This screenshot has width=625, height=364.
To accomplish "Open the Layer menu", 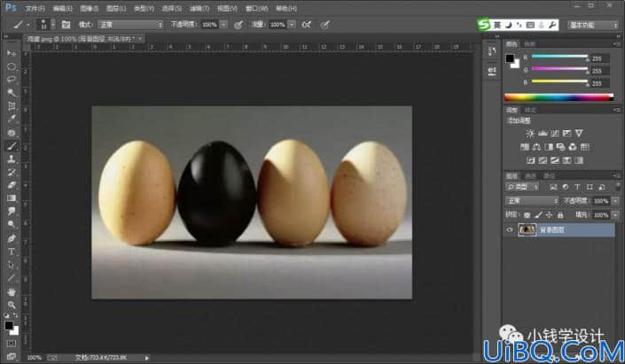I will coord(116,8).
